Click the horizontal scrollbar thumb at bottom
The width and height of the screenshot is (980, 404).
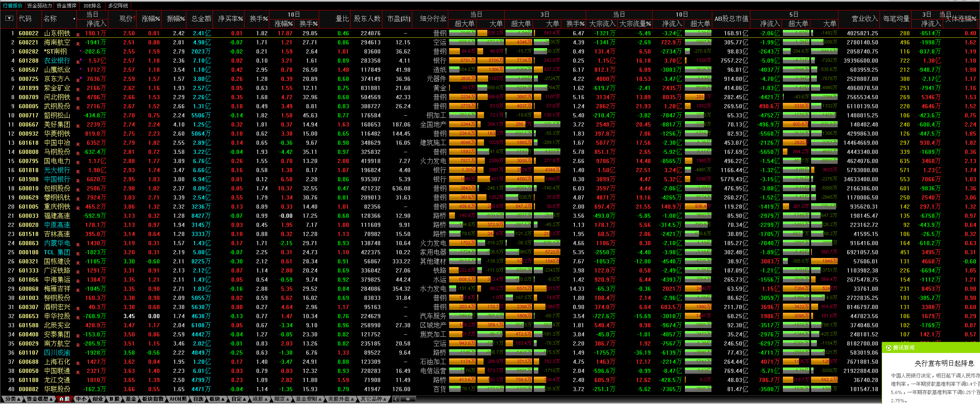[x=408, y=399]
